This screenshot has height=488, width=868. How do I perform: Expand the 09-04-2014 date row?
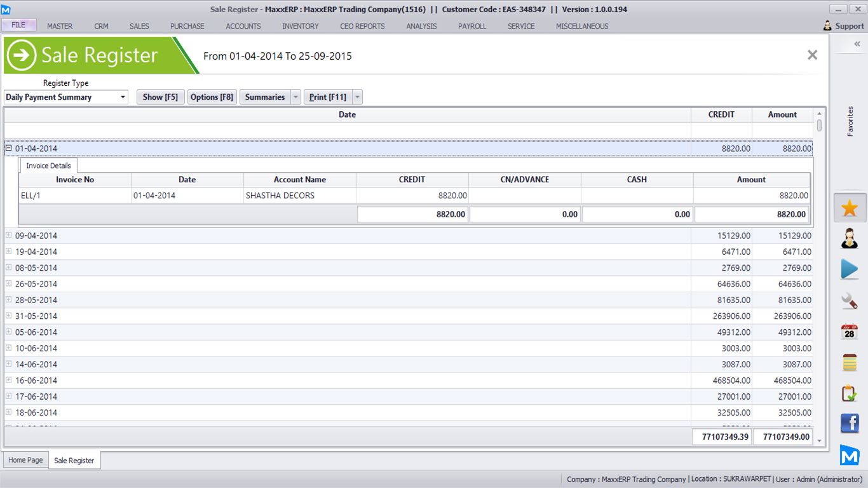click(9, 235)
